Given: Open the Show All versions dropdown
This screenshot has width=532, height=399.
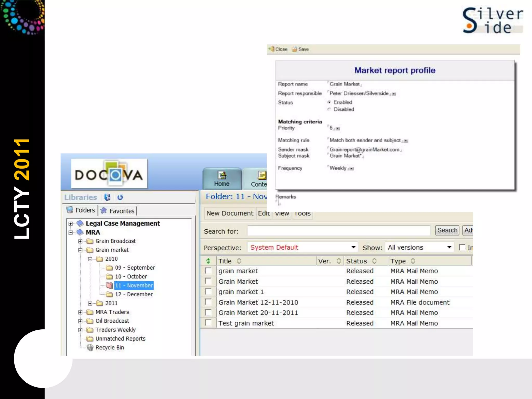Looking at the screenshot, I should [449, 247].
